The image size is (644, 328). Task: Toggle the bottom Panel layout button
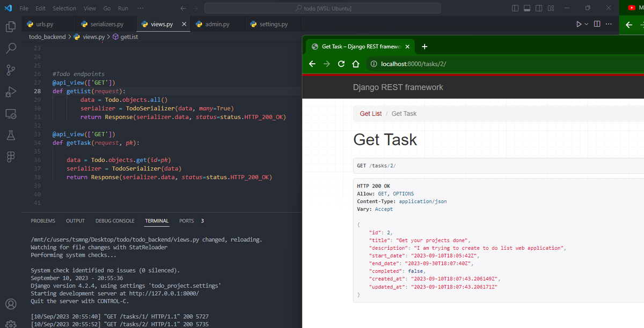pyautogui.click(x=527, y=8)
